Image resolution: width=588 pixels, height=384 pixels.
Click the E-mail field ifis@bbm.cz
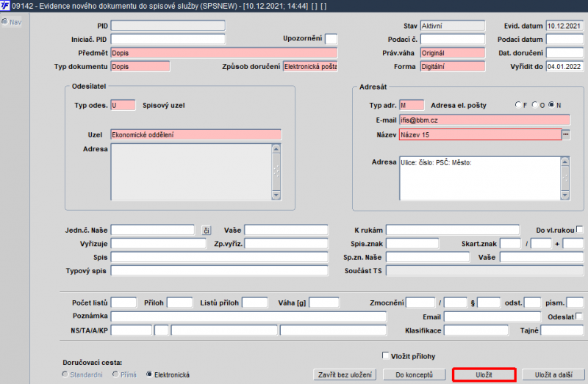(x=484, y=120)
